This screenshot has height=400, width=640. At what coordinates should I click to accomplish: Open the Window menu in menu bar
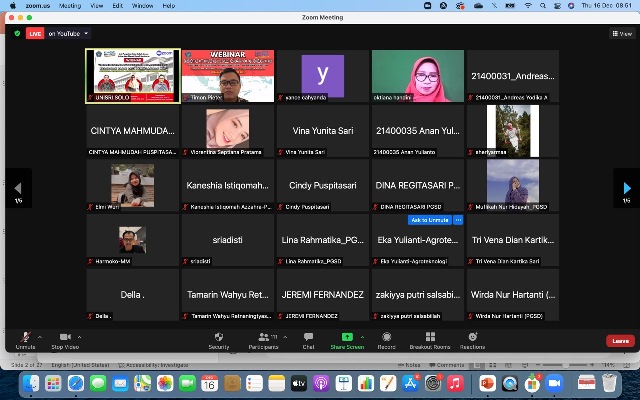(x=142, y=5)
